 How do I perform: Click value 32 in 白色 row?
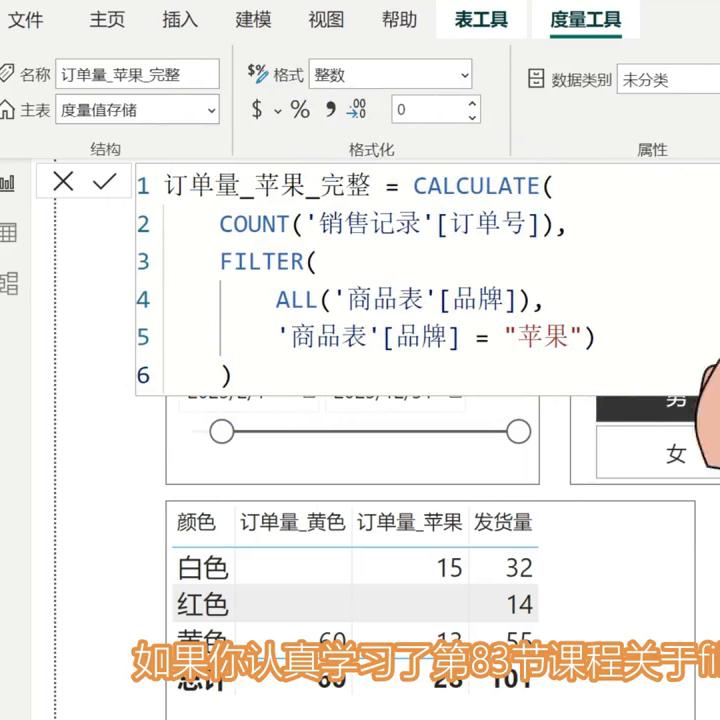click(519, 568)
